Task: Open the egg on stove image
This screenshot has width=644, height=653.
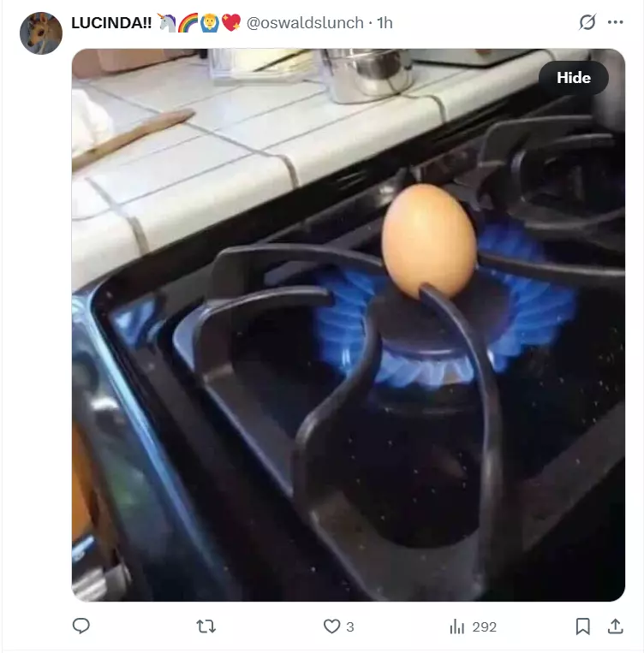Action: click(x=348, y=325)
